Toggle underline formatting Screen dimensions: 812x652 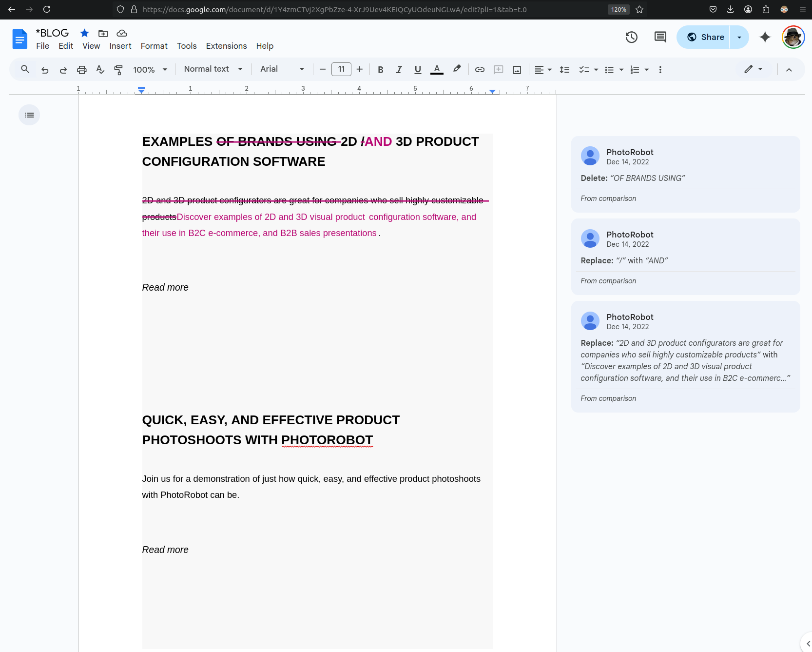pyautogui.click(x=418, y=70)
